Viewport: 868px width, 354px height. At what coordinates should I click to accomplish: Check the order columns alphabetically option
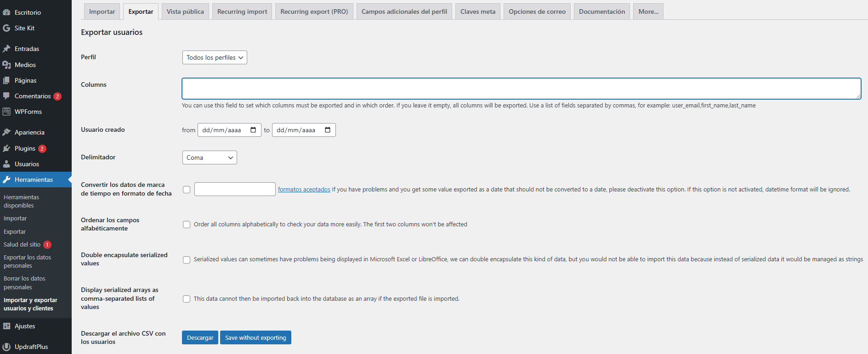[187, 225]
